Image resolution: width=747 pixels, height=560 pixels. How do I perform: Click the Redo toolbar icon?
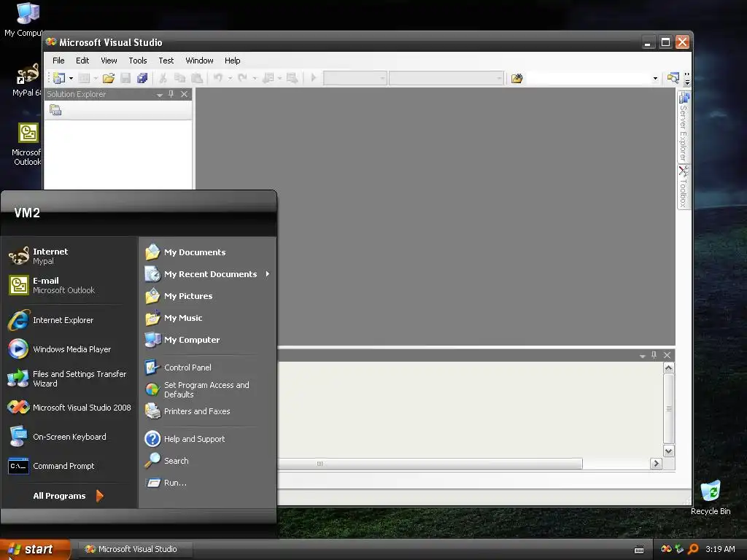(x=242, y=78)
